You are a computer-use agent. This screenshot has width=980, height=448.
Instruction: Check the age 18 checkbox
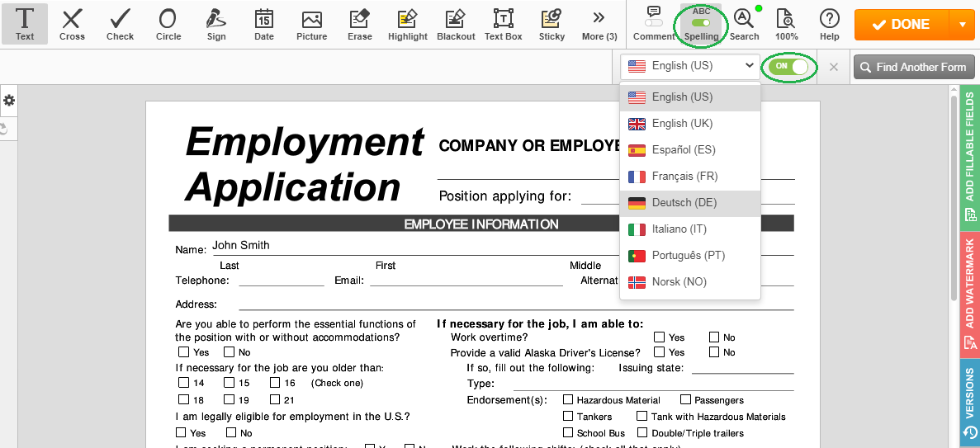click(183, 399)
